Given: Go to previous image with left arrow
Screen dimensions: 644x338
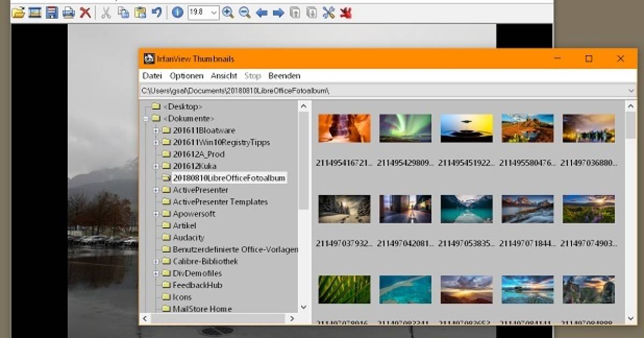Looking at the screenshot, I should click(261, 12).
